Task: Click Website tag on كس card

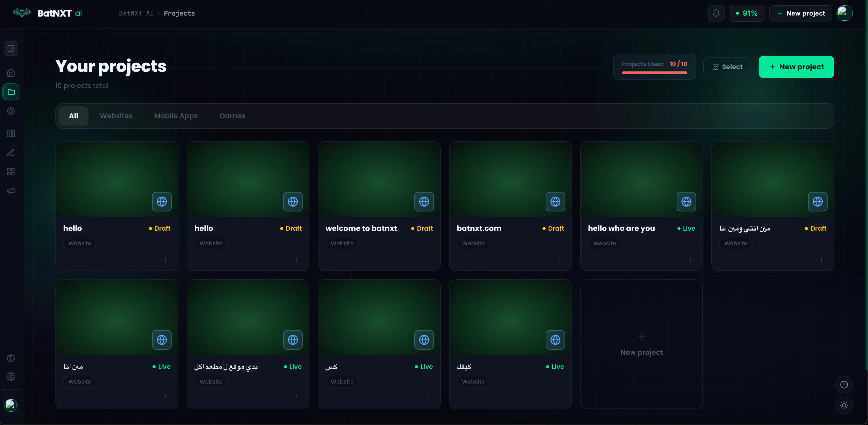Action: click(342, 382)
